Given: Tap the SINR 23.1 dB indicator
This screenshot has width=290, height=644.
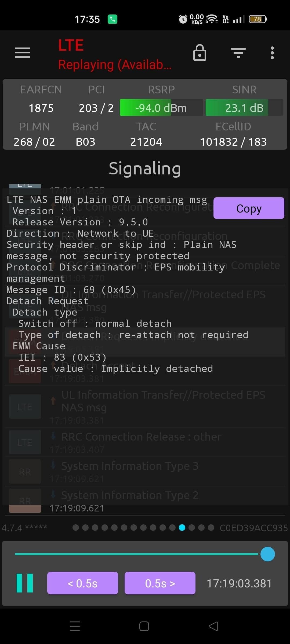Looking at the screenshot, I should point(244,108).
